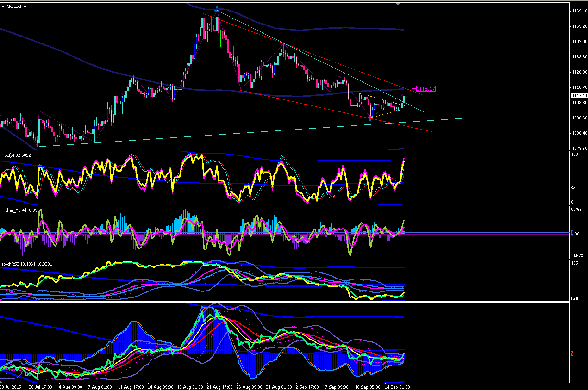Click the highlighted 1113.11 current price tag
This screenshot has width=588, height=390.
tap(579, 96)
